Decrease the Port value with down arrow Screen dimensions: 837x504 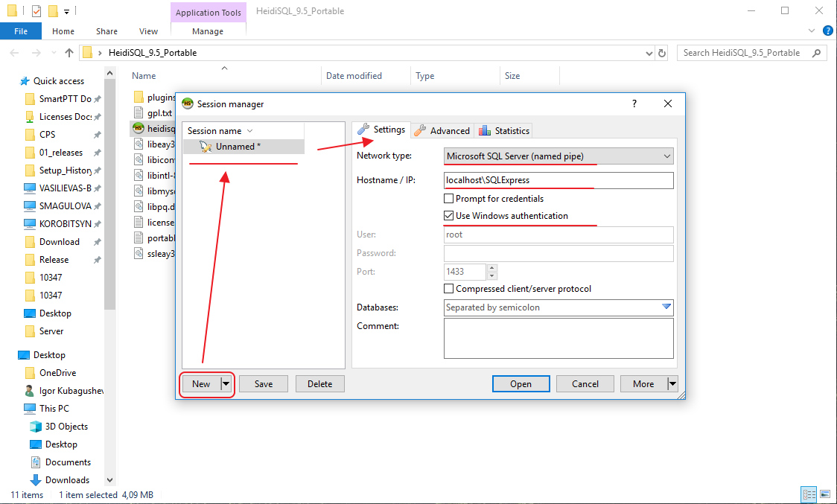tap(492, 275)
